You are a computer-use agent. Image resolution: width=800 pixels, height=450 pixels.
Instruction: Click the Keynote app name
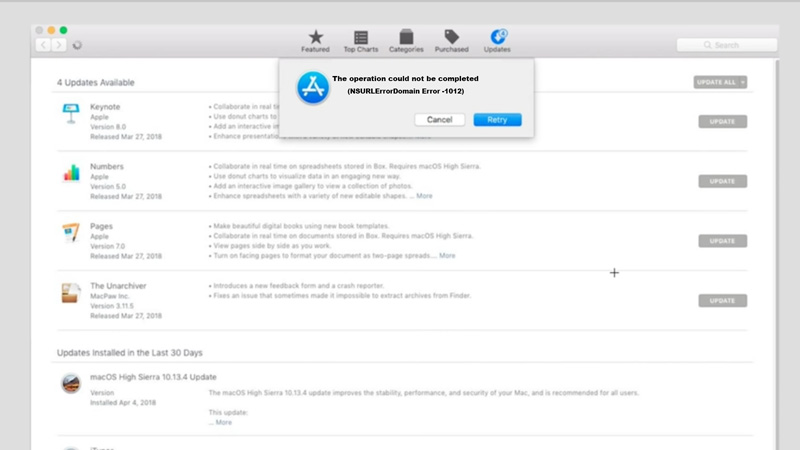[x=105, y=107]
